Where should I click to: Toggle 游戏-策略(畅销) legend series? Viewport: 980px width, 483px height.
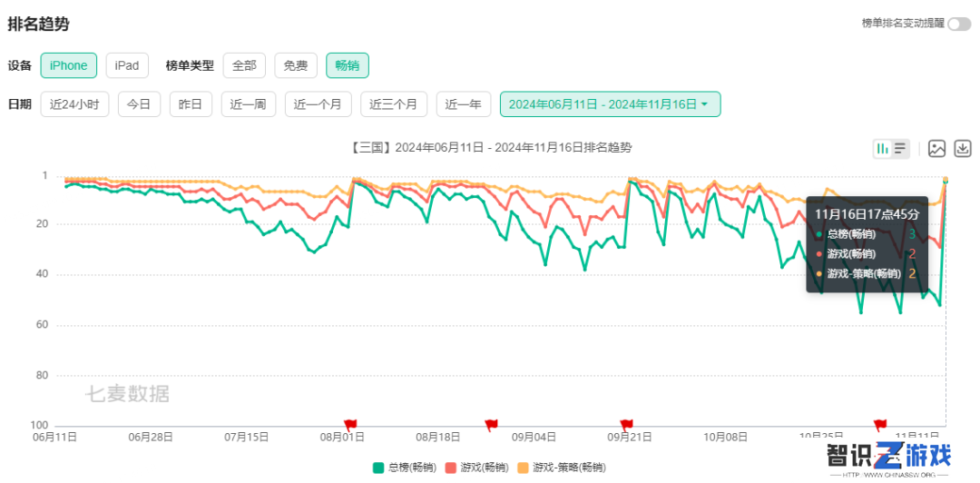pos(562,468)
